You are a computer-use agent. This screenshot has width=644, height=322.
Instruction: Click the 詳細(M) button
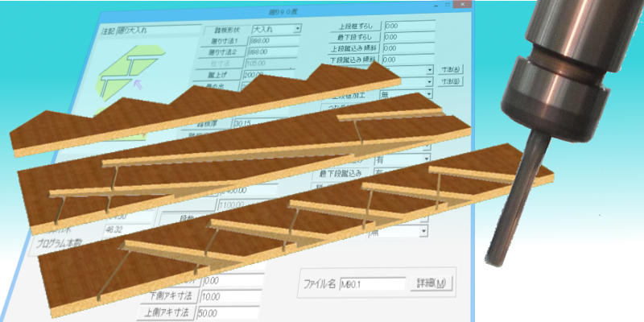point(433,283)
